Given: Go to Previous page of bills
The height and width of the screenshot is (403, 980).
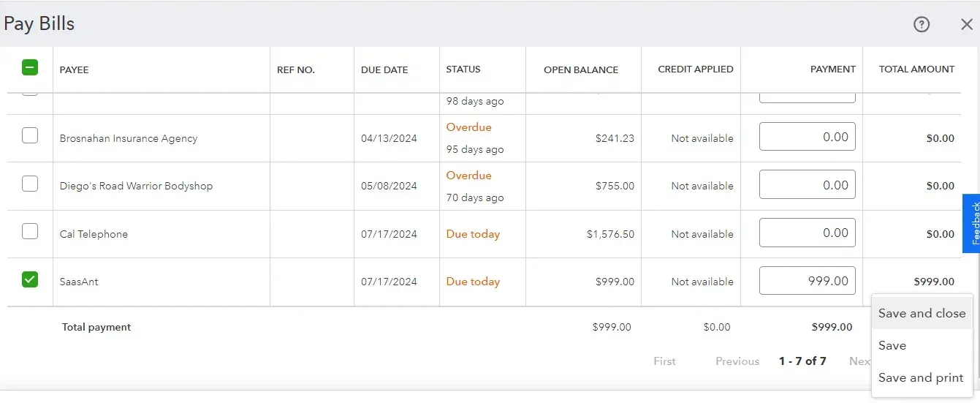Looking at the screenshot, I should 737,361.
